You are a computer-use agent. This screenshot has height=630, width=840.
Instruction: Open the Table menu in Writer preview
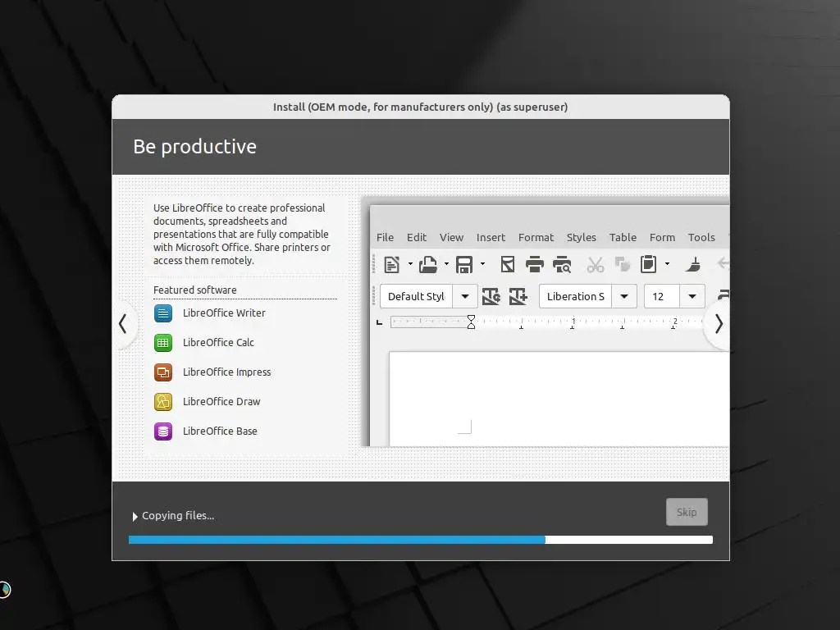tap(623, 237)
